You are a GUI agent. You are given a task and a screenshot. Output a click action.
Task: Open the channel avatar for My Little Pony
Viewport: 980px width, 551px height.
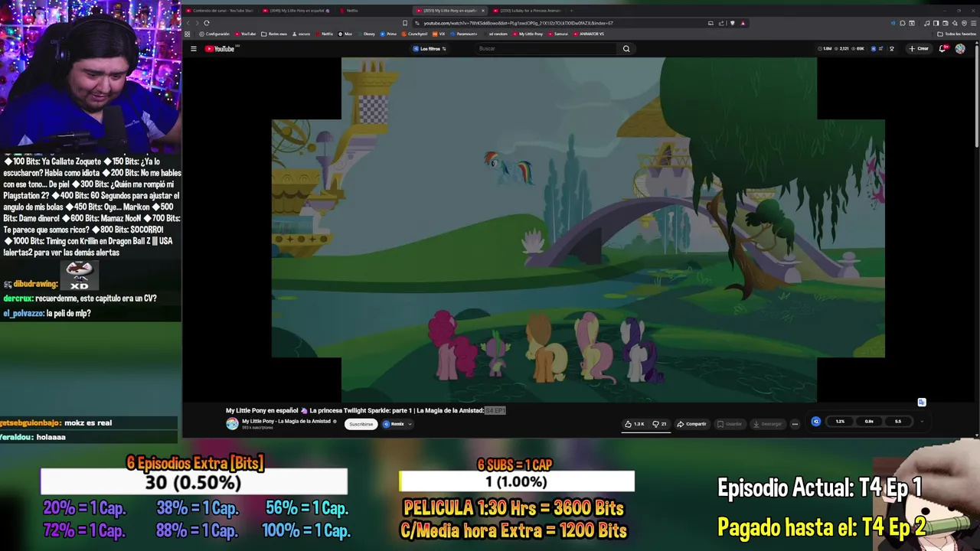point(232,424)
